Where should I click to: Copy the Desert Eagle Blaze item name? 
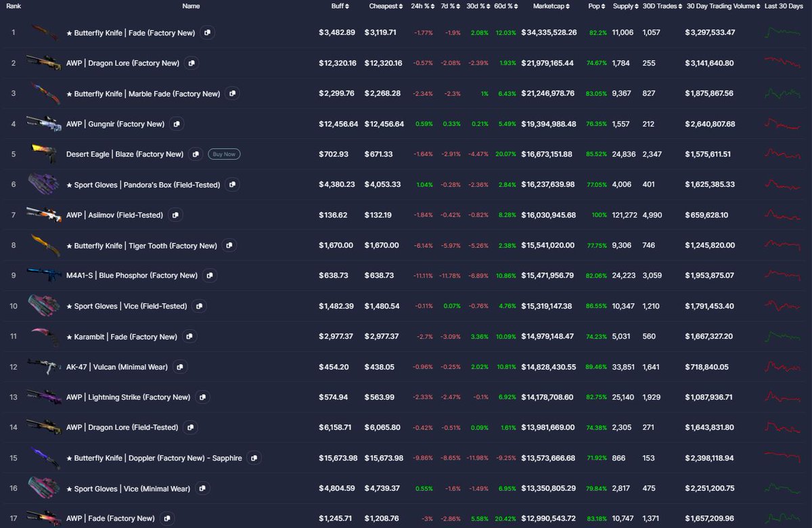pyautogui.click(x=196, y=154)
